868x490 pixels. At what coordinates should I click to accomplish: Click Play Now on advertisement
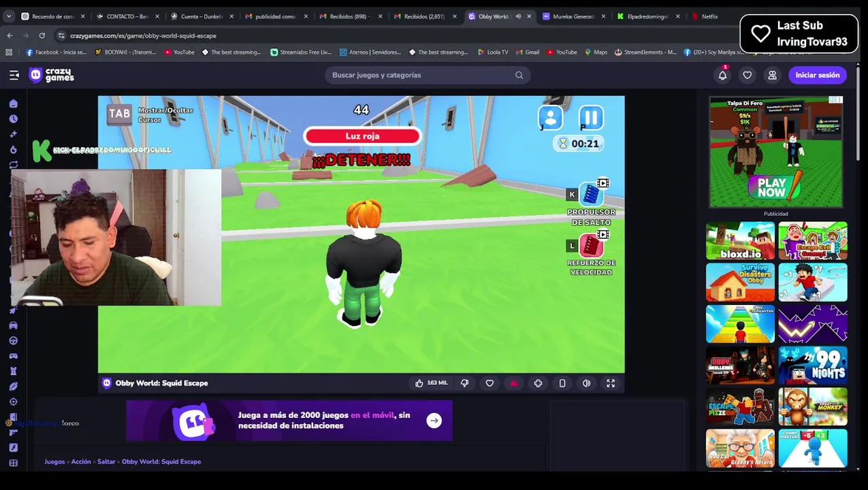click(772, 187)
